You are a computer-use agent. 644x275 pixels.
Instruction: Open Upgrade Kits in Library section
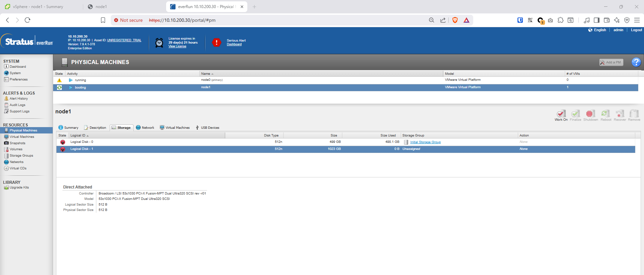pyautogui.click(x=19, y=187)
